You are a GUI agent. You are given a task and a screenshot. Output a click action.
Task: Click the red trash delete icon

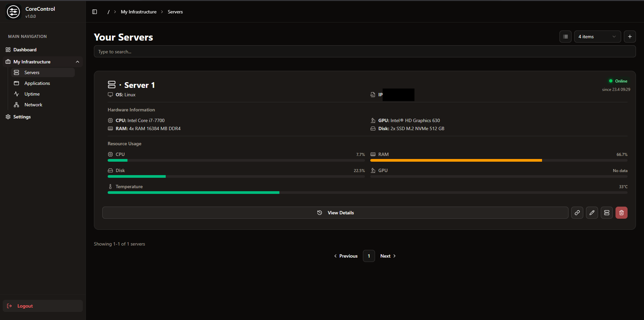click(x=621, y=213)
